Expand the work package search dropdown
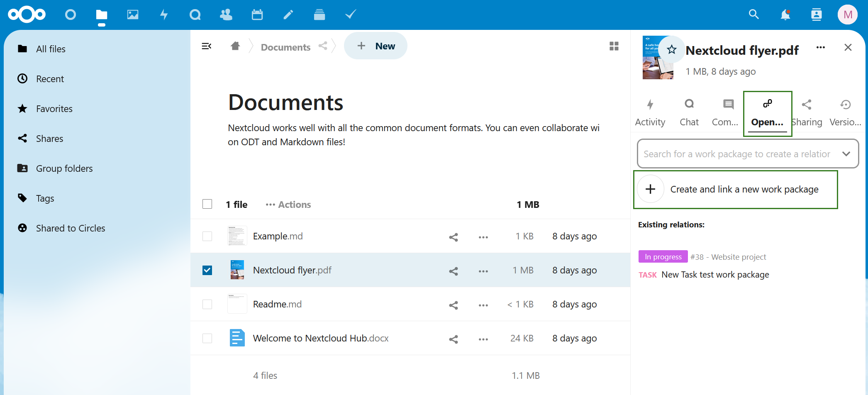 tap(847, 154)
